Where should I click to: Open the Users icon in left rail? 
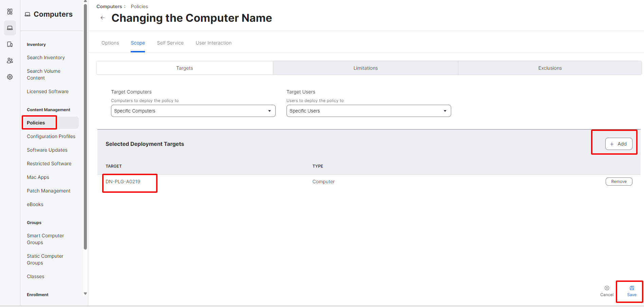tap(10, 61)
